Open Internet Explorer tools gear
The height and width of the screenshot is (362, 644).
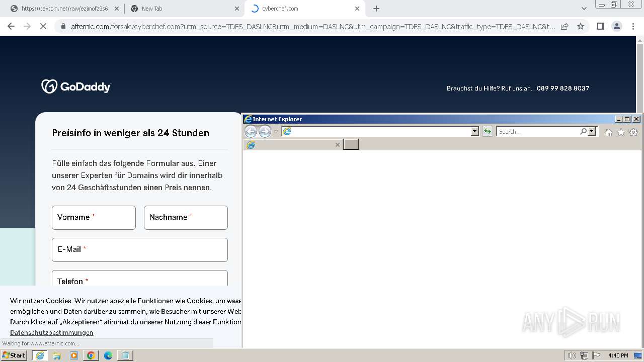(x=633, y=132)
